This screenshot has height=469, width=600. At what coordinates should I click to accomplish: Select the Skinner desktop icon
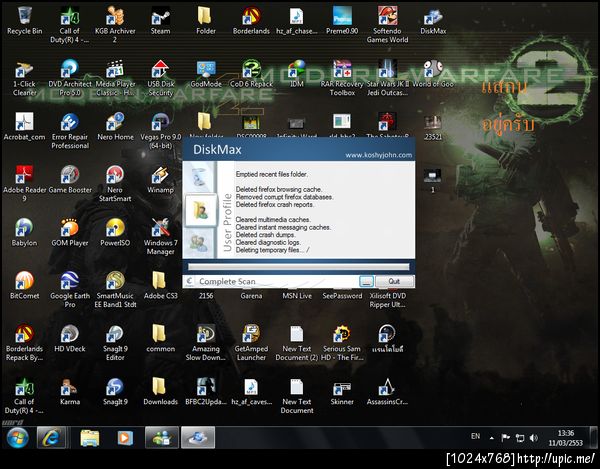pos(342,391)
